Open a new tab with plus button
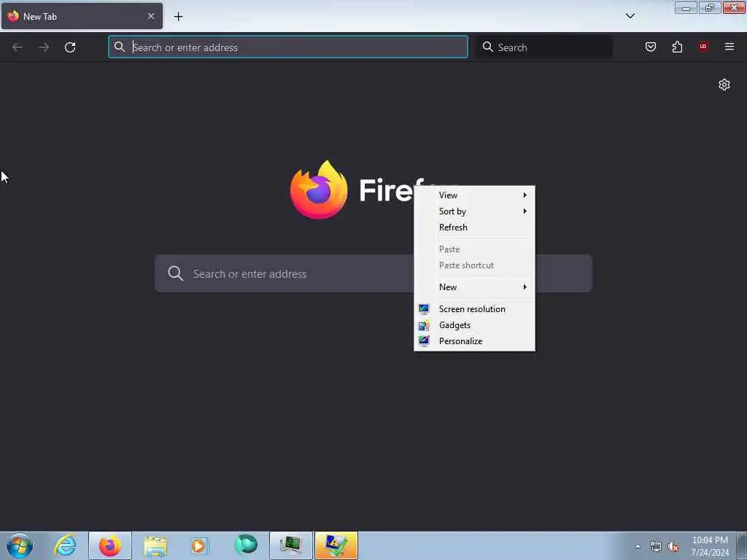This screenshot has width=747, height=560. [178, 17]
